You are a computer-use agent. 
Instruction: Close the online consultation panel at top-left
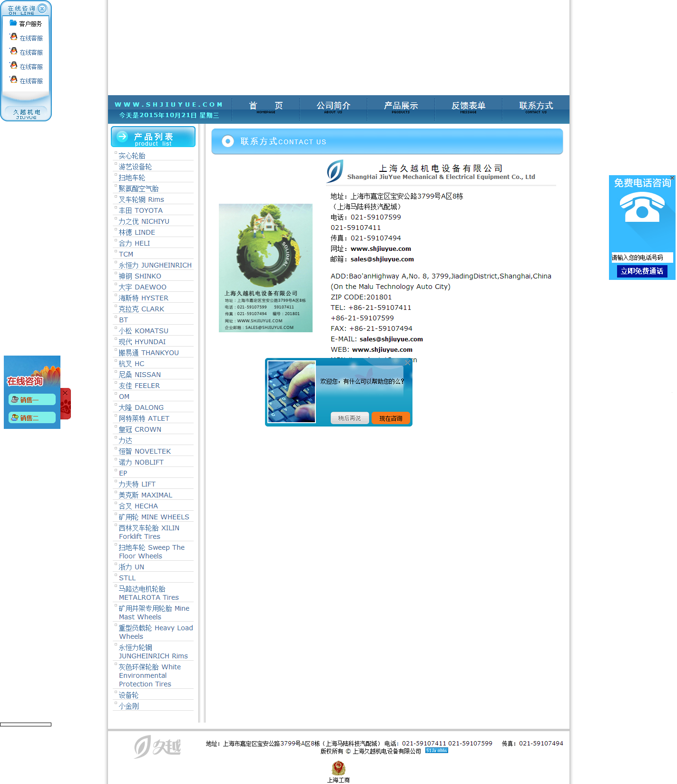tap(42, 9)
